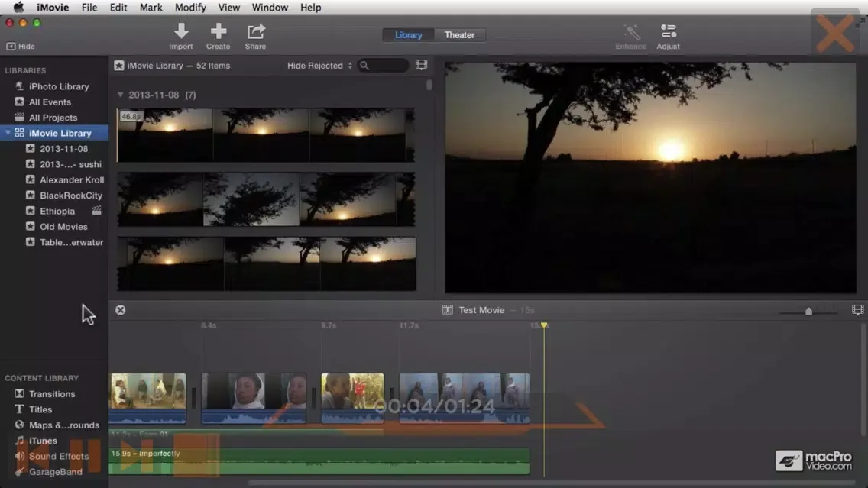This screenshot has width=868, height=488.
Task: Select the fourth timeline clip against blue sky
Action: (x=464, y=399)
